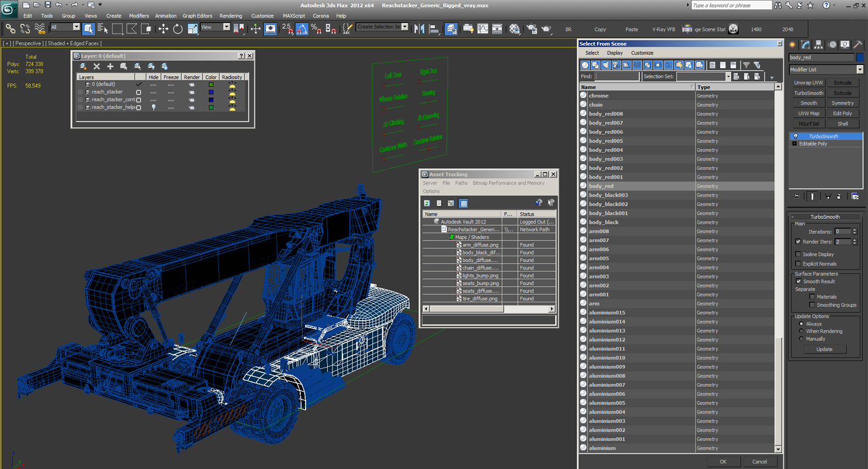868x469 pixels.
Task: Open the Graph Editors menu
Action: click(x=197, y=16)
